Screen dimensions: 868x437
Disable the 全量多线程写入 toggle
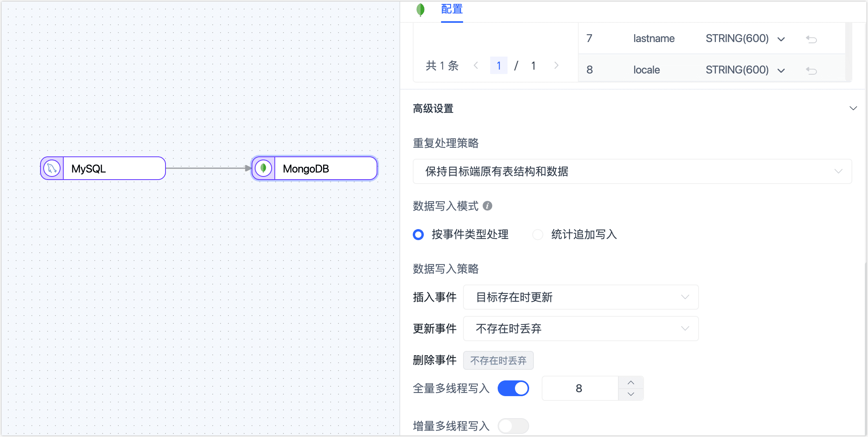click(513, 388)
